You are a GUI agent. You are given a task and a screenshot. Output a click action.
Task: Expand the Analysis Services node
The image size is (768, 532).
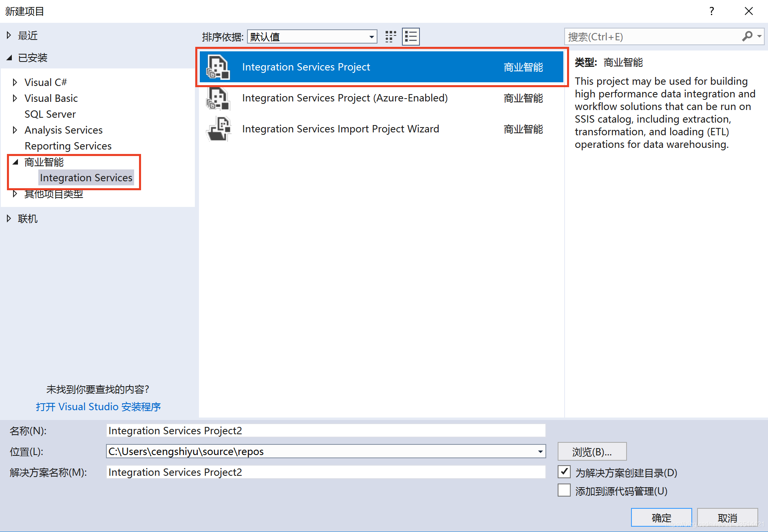pyautogui.click(x=15, y=130)
